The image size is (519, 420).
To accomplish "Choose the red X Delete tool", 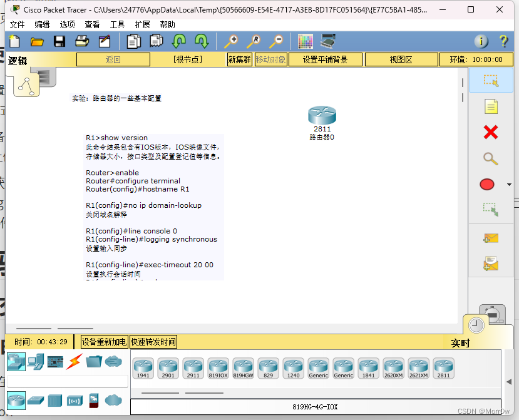I will pos(491,133).
